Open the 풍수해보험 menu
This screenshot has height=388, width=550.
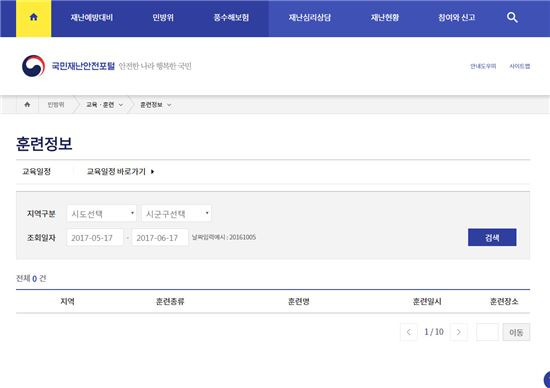coord(232,18)
